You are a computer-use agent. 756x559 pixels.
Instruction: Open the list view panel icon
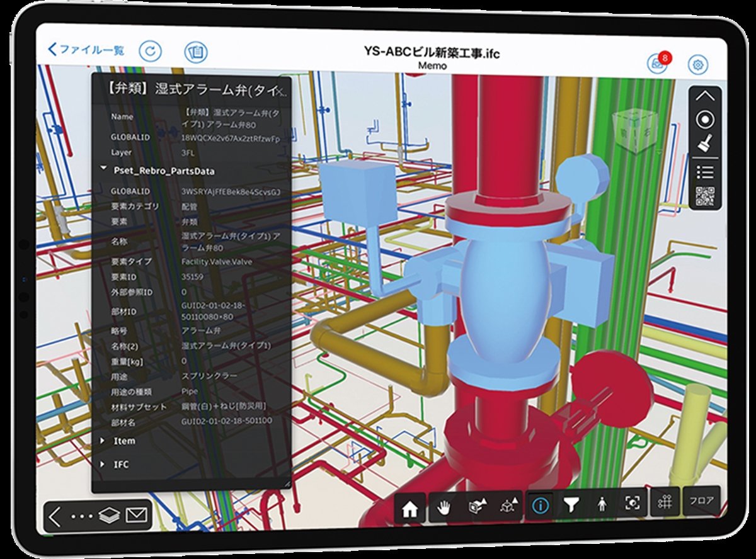click(705, 171)
